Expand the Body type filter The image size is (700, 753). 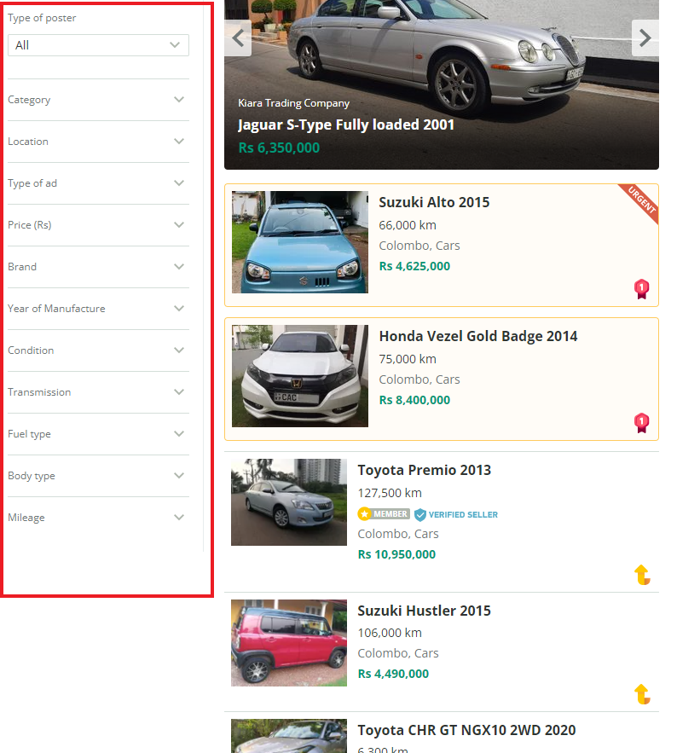click(98, 476)
